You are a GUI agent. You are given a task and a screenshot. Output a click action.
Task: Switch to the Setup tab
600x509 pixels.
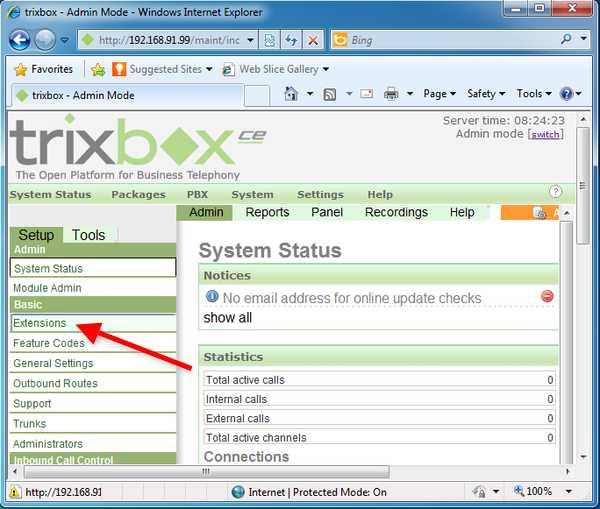[36, 235]
